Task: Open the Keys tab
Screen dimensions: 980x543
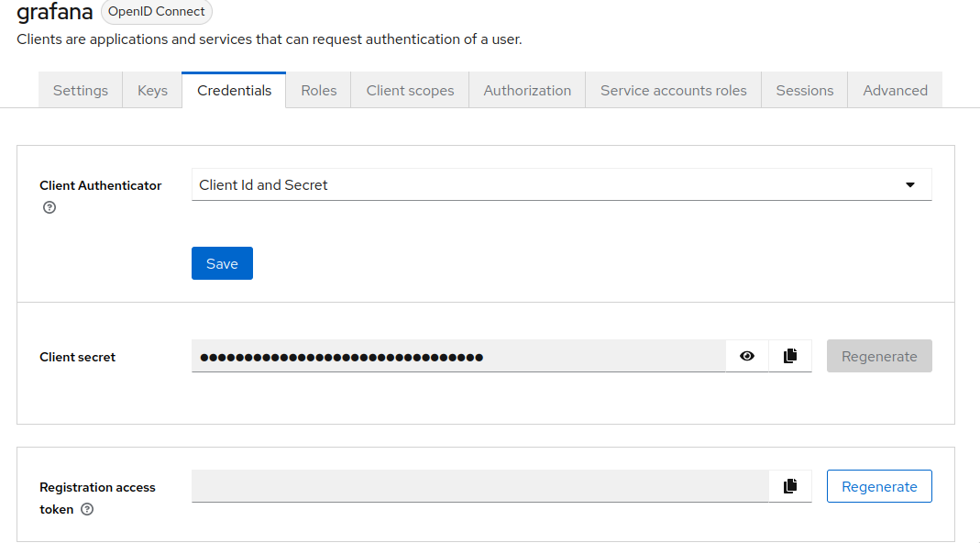Action: (152, 90)
